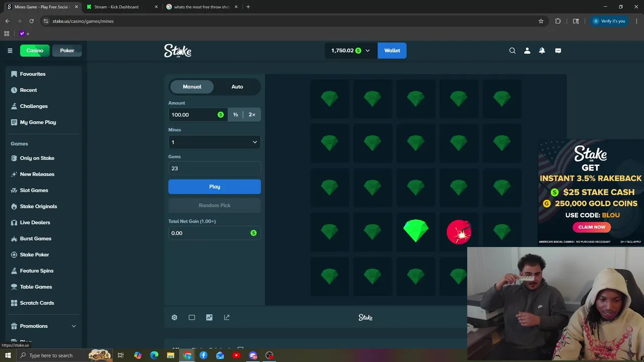Launch Microsoft Edge from taskbar

coord(154,355)
